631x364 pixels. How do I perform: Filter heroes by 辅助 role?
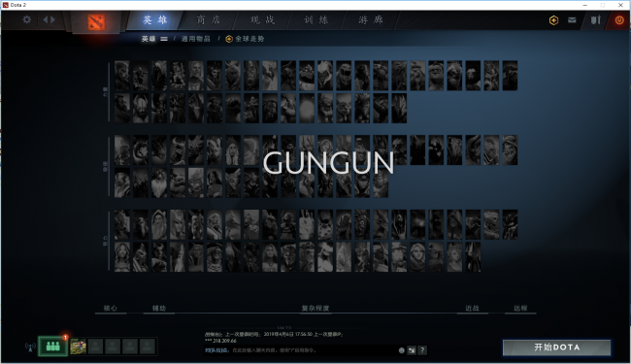159,308
